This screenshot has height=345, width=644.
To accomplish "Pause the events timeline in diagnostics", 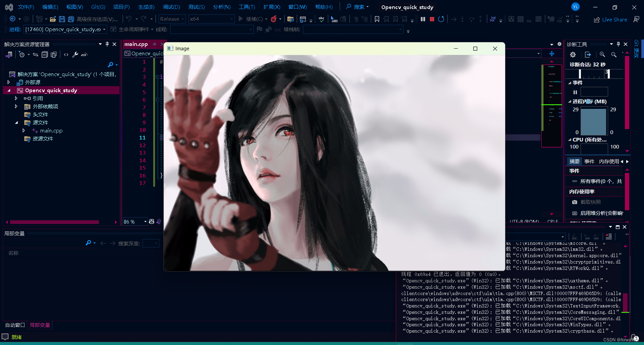I will [575, 92].
